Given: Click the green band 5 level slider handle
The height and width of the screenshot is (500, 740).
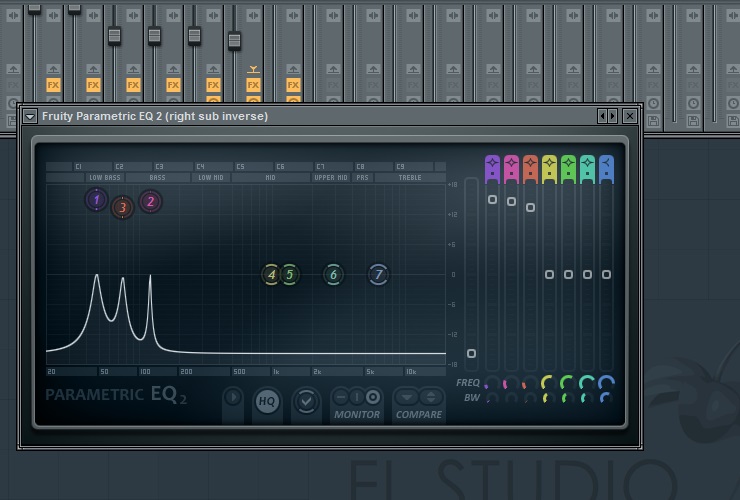Looking at the screenshot, I should point(568,274).
